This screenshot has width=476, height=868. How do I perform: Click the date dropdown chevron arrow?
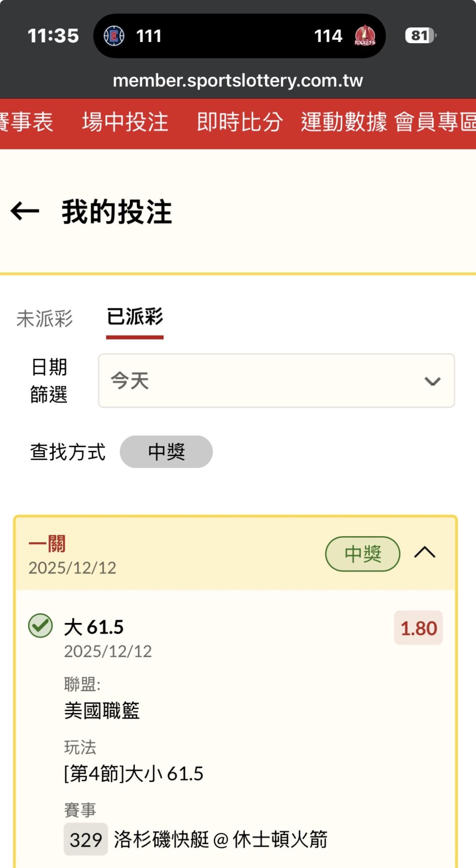click(432, 381)
